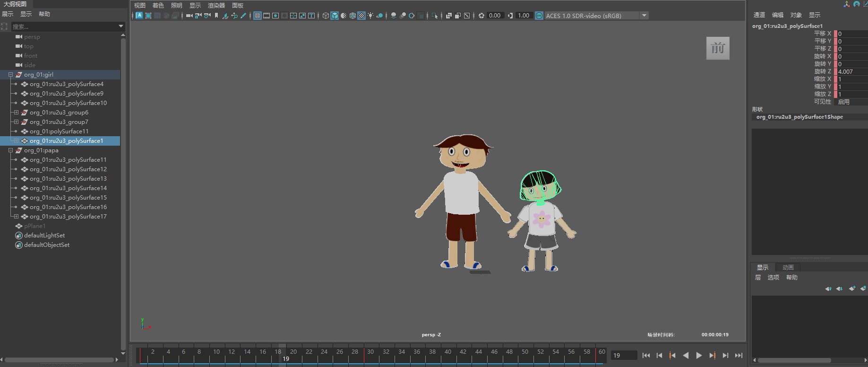Screen dimensions: 868x367
Task: Click the grease pencil icon
Action: 243,16
